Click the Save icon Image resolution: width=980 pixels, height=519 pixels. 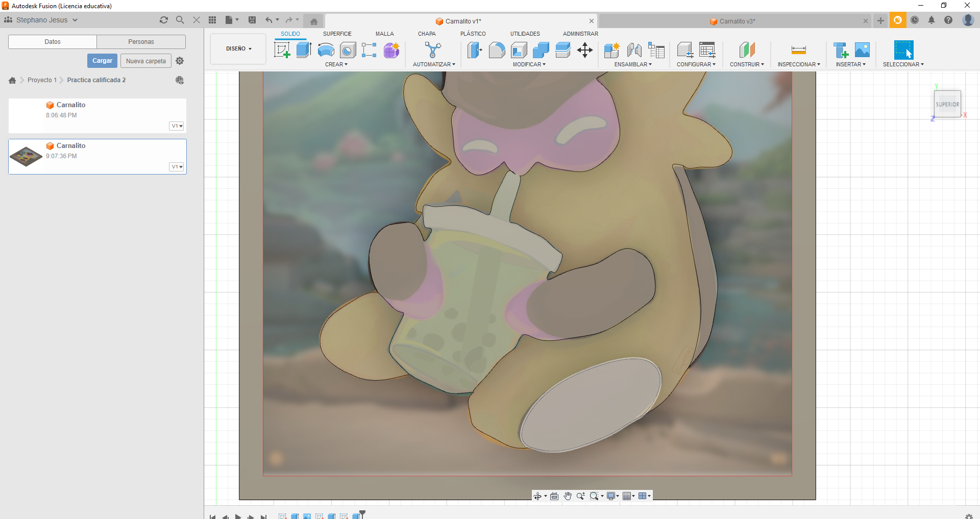coord(252,20)
